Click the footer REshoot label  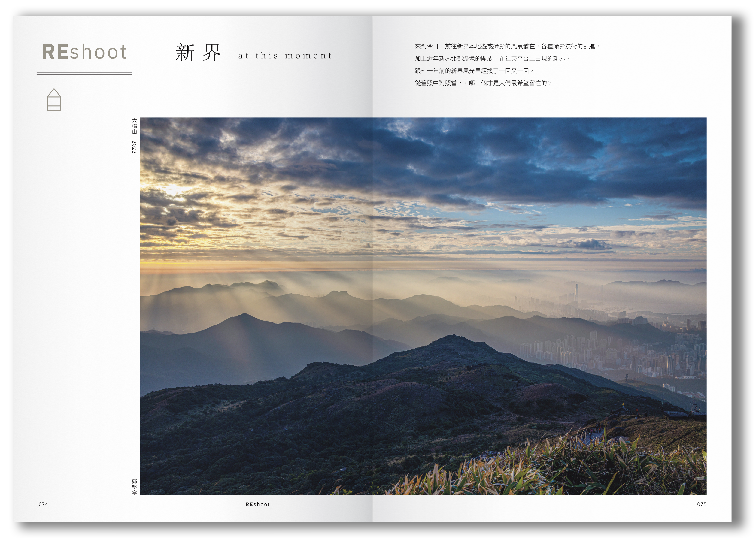click(257, 504)
